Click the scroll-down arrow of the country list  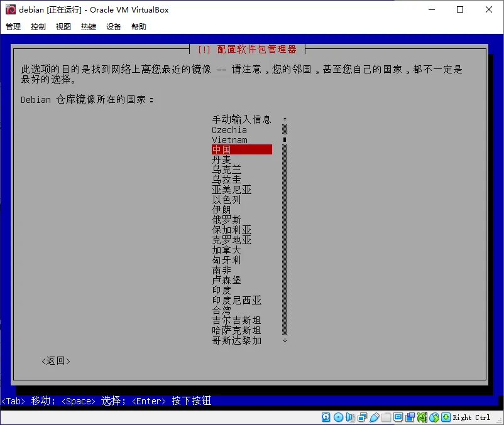pyautogui.click(x=285, y=340)
